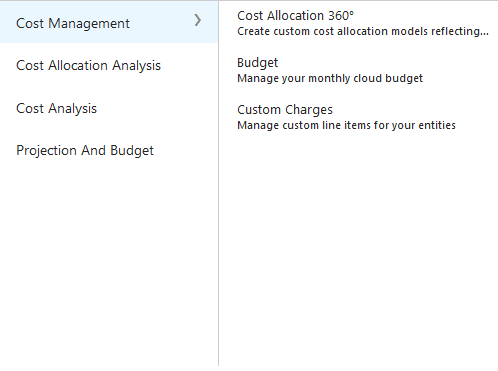
Task: Open the Budget submenu link
Action: 257,63
